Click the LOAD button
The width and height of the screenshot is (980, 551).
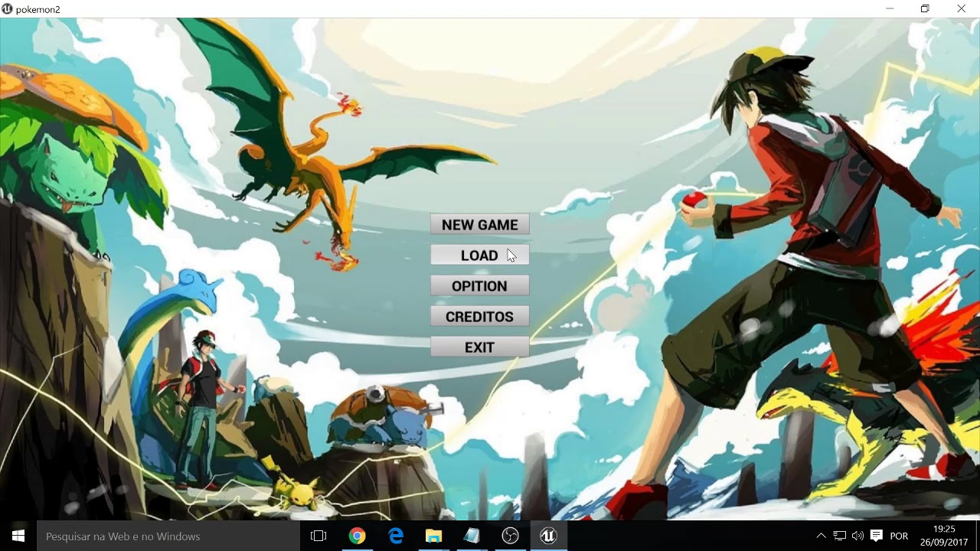(x=480, y=254)
